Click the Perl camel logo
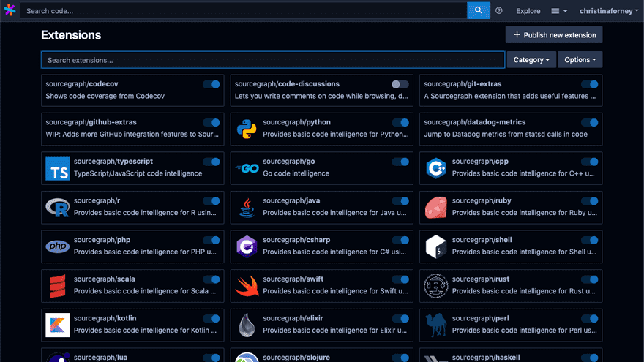The width and height of the screenshot is (644, 362). pos(435,325)
